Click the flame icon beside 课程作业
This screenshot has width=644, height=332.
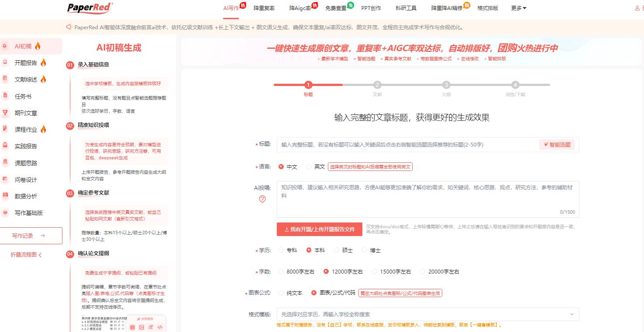point(43,129)
